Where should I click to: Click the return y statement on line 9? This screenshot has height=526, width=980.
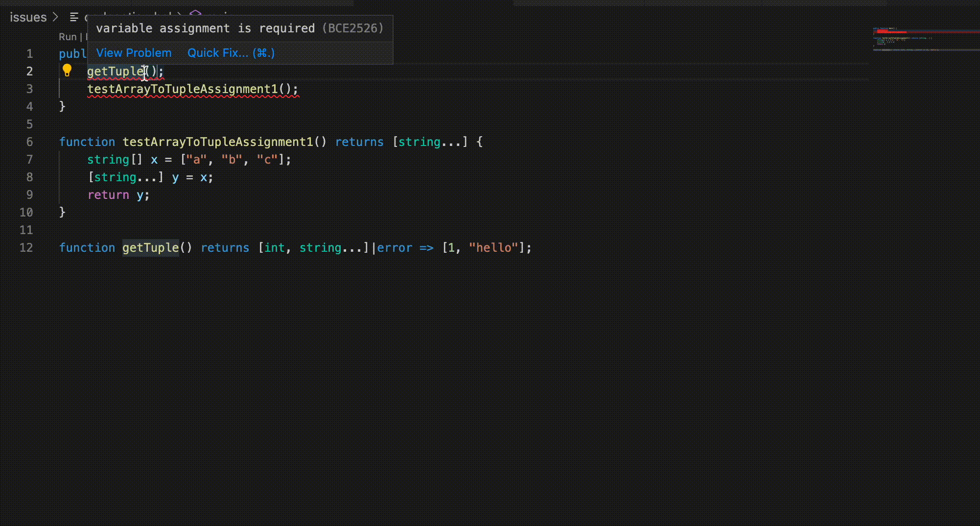pyautogui.click(x=117, y=194)
